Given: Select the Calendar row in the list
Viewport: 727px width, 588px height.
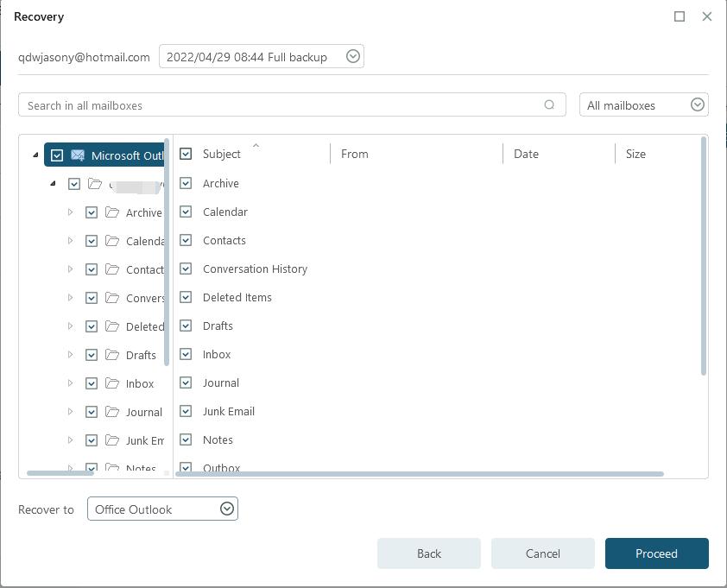Looking at the screenshot, I should coord(225,212).
